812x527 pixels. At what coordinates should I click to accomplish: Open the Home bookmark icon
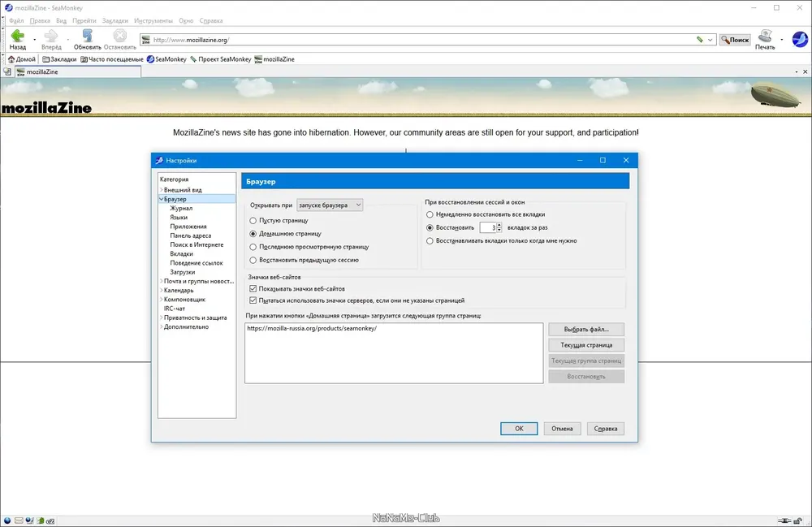[x=11, y=59]
